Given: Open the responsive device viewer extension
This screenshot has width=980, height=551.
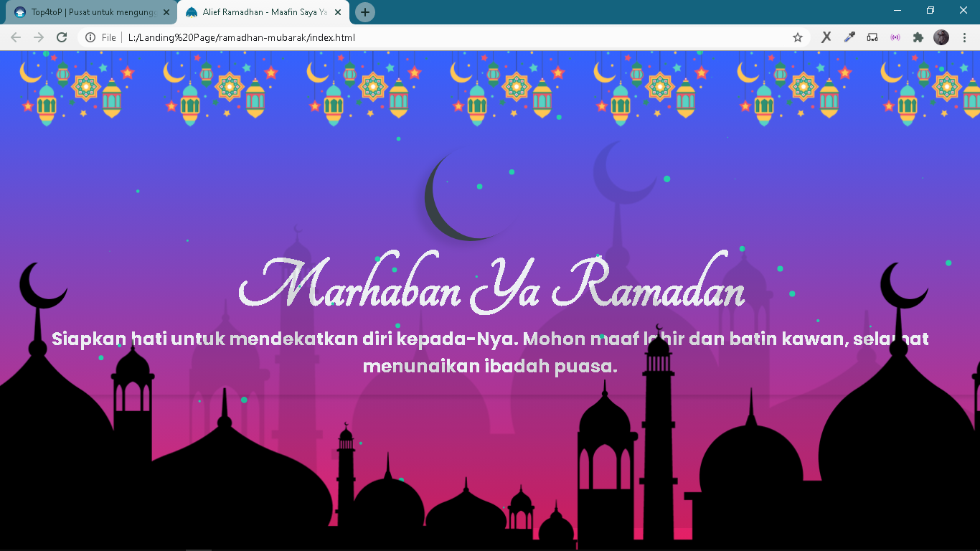Looking at the screenshot, I should (872, 37).
